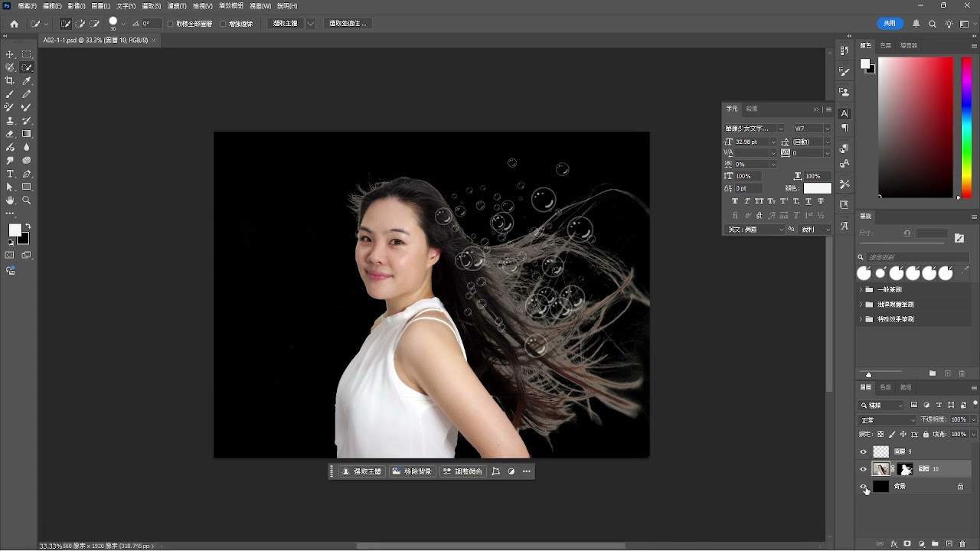This screenshot has width=980, height=551.
Task: Toggle lock all layer button
Action: [x=926, y=434]
